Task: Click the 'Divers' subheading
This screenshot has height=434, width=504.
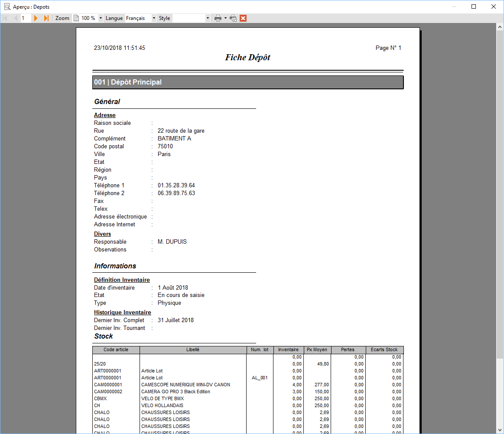Action: (x=103, y=234)
